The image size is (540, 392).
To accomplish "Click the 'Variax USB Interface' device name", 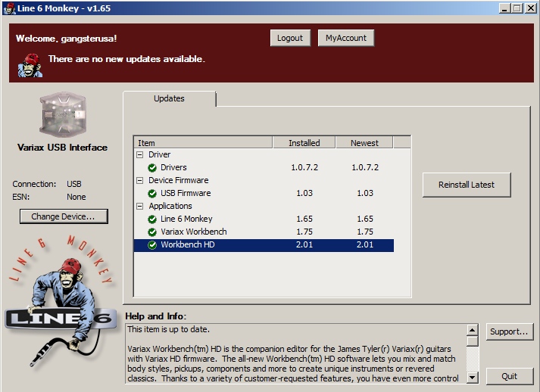I will tap(62, 148).
